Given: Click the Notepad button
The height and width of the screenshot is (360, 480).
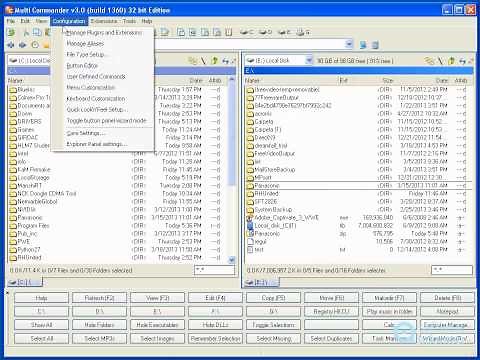Looking at the screenshot, I should [x=447, y=312].
